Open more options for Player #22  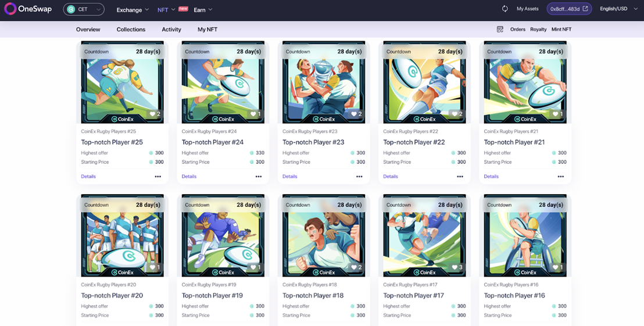pyautogui.click(x=460, y=177)
